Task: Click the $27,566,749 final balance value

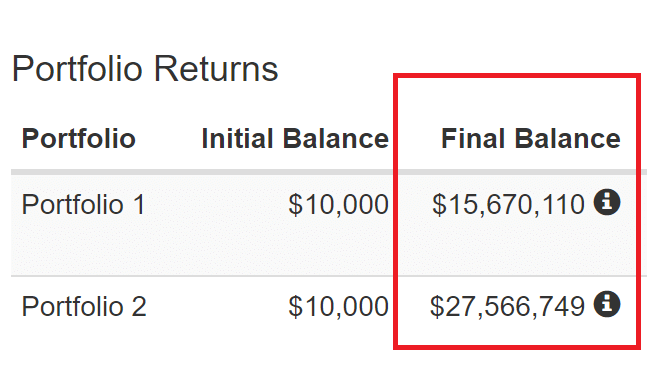Action: click(x=508, y=306)
